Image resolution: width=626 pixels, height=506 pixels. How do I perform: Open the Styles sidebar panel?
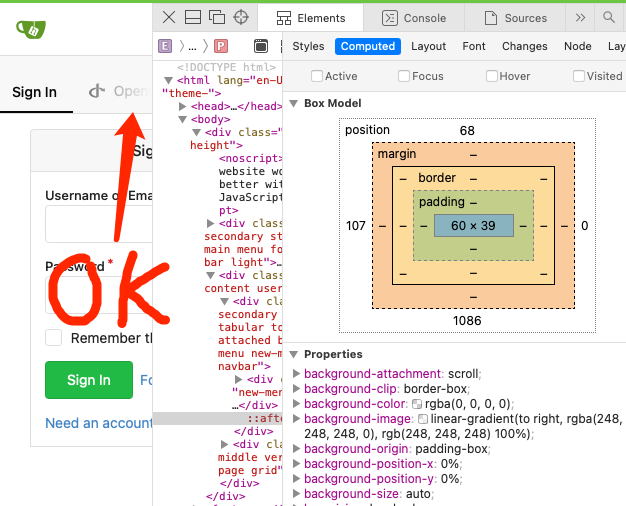[x=308, y=46]
